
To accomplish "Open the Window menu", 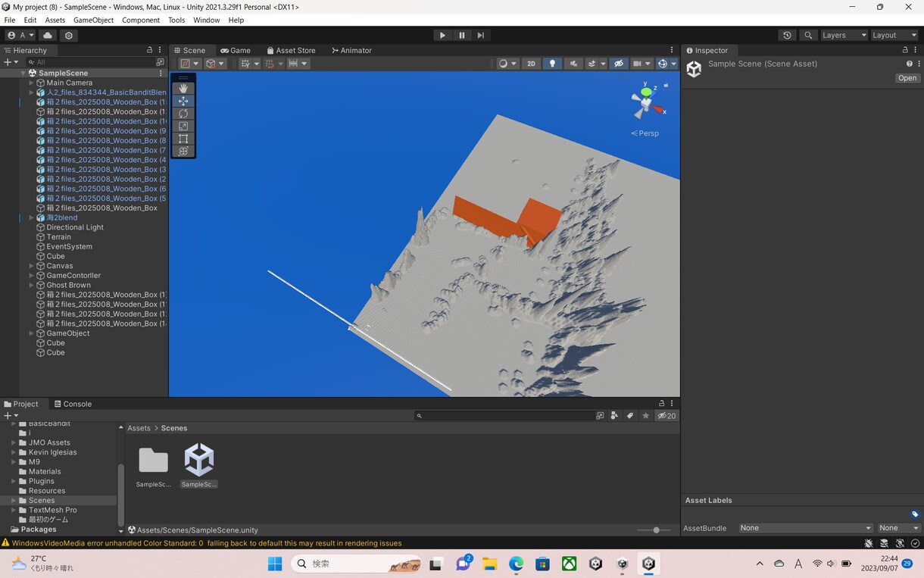I will coord(207,20).
